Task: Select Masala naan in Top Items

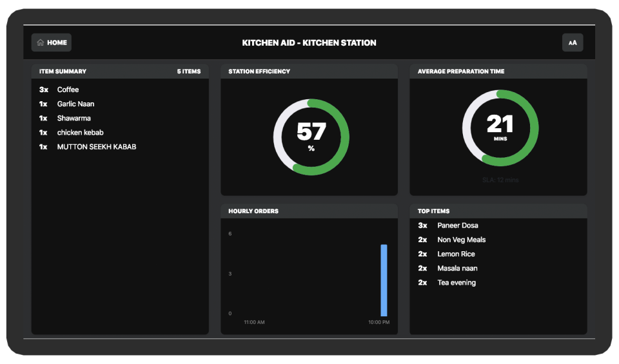Action: pyautogui.click(x=498, y=268)
